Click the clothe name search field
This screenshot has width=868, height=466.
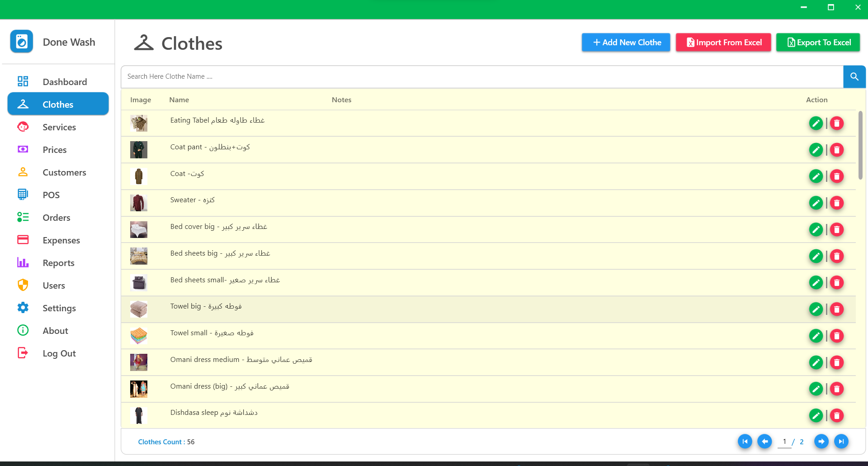pos(481,76)
